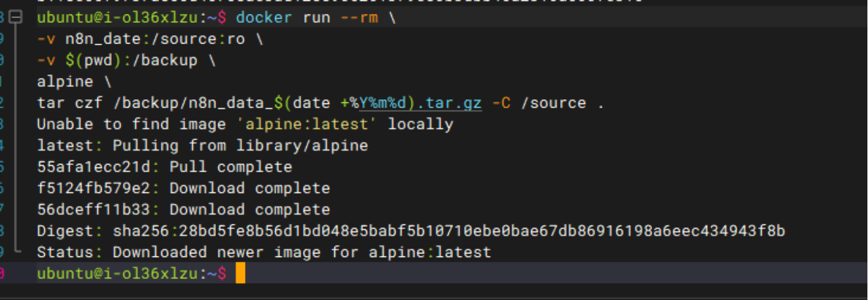Open the underlined 'Y%m%d).tar.gz' link

point(420,103)
